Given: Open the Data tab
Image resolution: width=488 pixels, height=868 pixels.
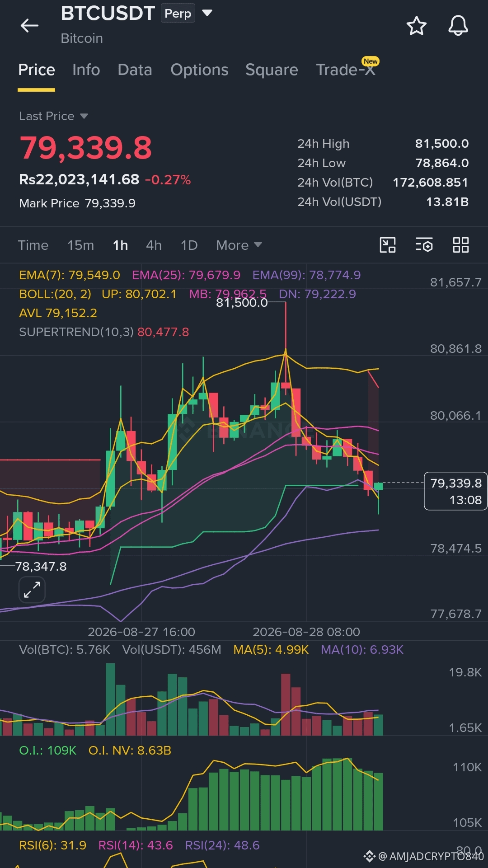Looking at the screenshot, I should 135,70.
